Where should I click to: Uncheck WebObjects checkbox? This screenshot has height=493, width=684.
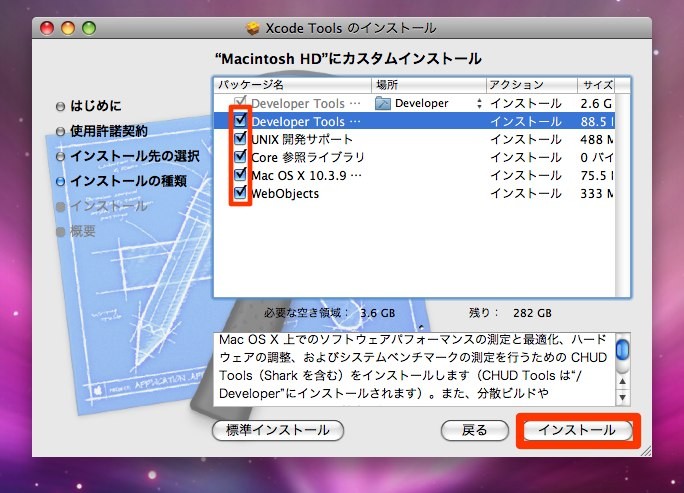pos(240,192)
